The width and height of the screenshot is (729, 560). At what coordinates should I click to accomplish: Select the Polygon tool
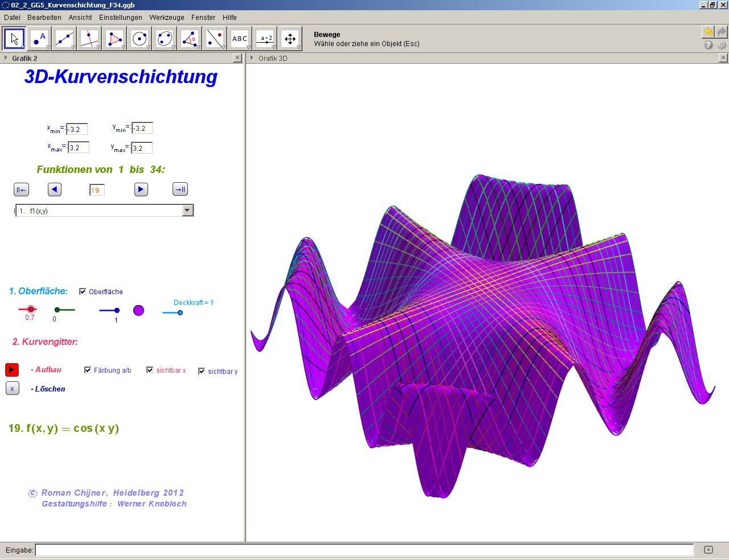[x=114, y=39]
